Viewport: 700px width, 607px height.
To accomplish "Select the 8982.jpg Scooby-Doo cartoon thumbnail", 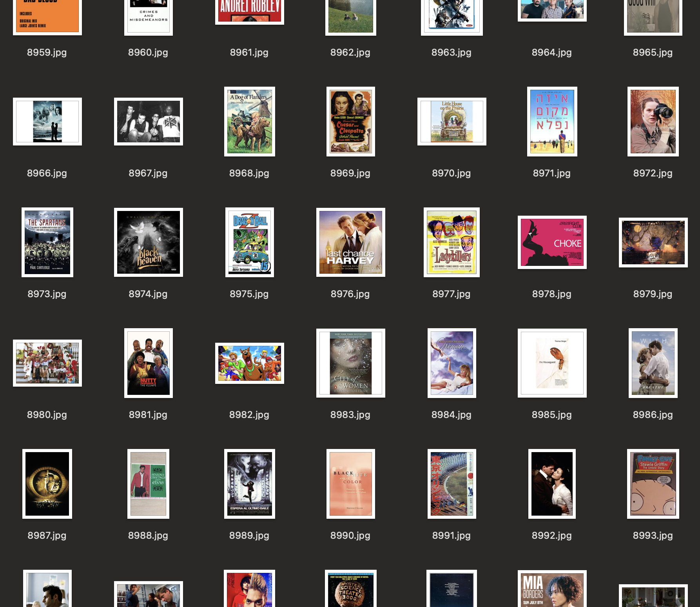I will click(x=250, y=363).
